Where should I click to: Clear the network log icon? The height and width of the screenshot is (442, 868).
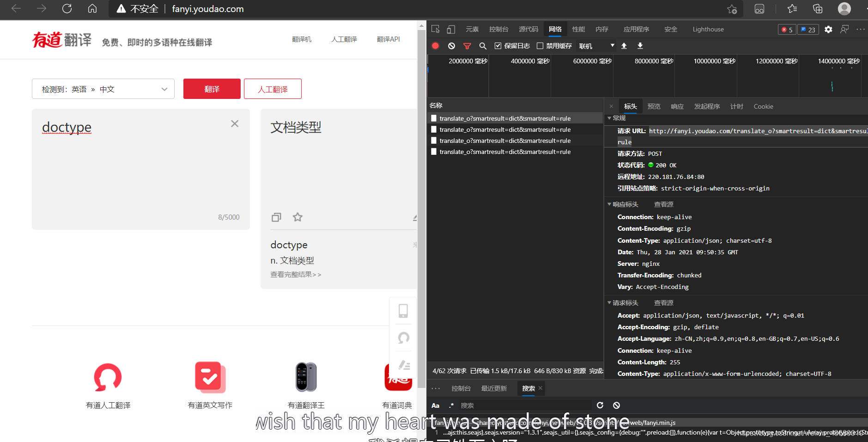[451, 46]
